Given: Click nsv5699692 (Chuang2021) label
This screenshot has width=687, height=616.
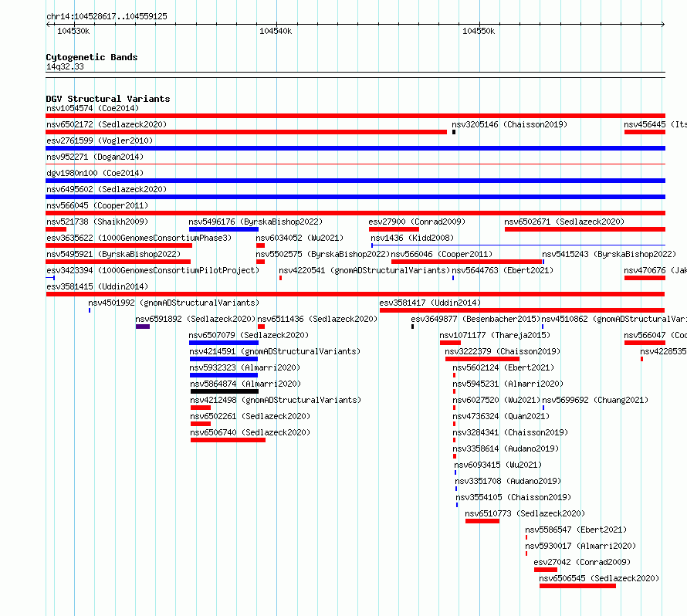Looking at the screenshot, I should [595, 400].
